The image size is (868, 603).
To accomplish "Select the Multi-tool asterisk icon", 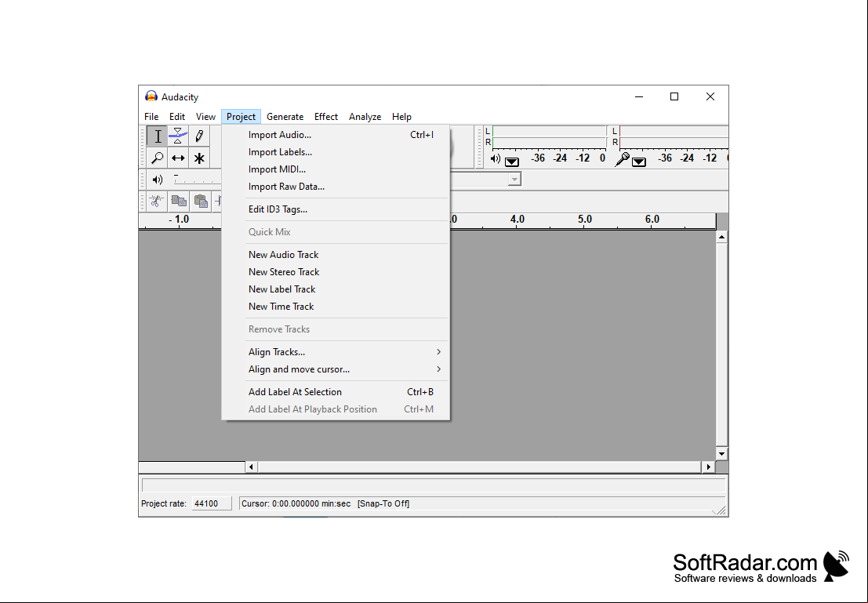I will [x=198, y=158].
